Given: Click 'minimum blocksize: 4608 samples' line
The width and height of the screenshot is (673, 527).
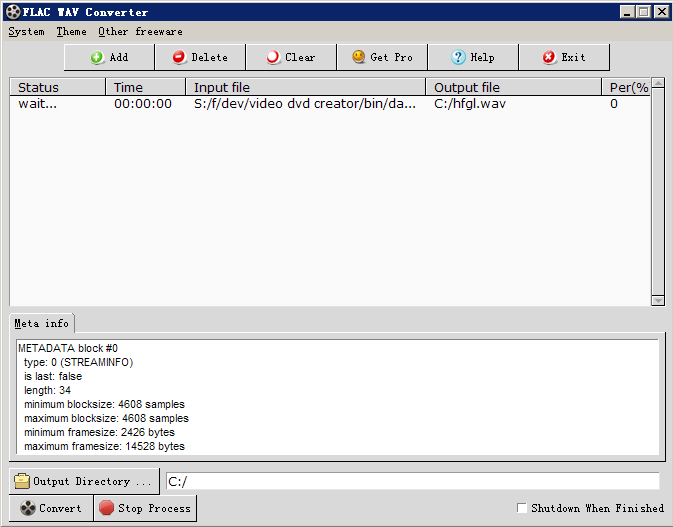Looking at the screenshot, I should coord(104,404).
